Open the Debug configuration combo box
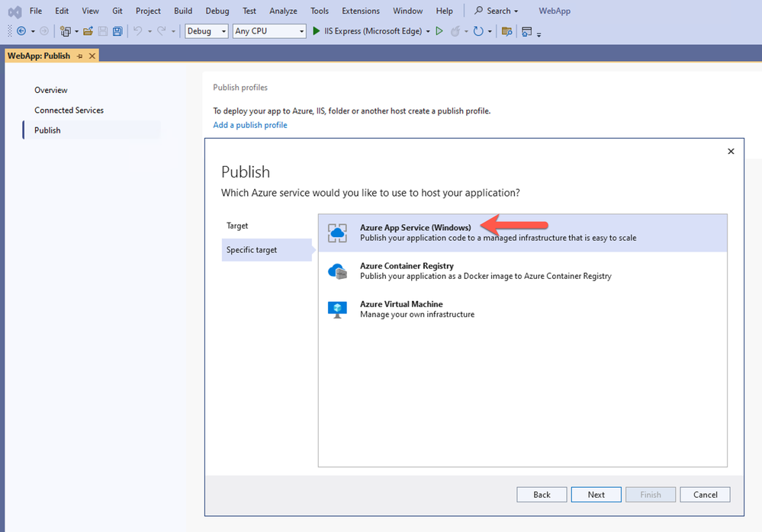 coord(207,31)
